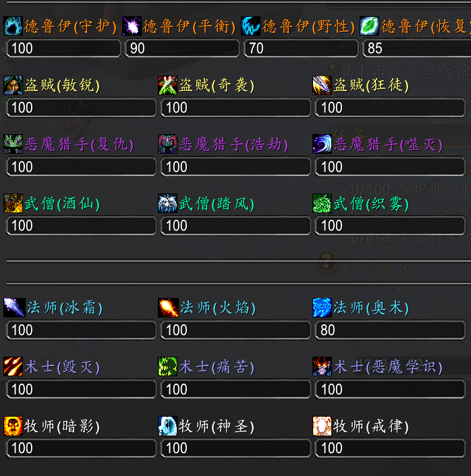Select the Holy Priest (牧师神圣) icon

point(168,426)
